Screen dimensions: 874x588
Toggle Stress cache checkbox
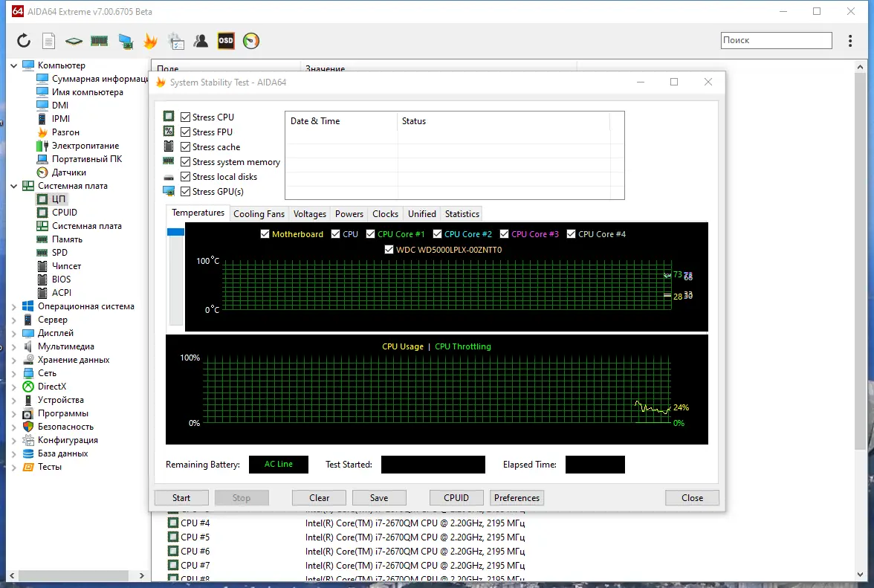(x=186, y=147)
